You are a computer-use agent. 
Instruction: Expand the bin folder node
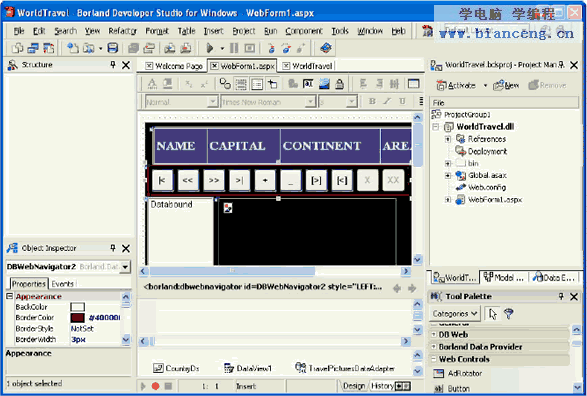(448, 164)
